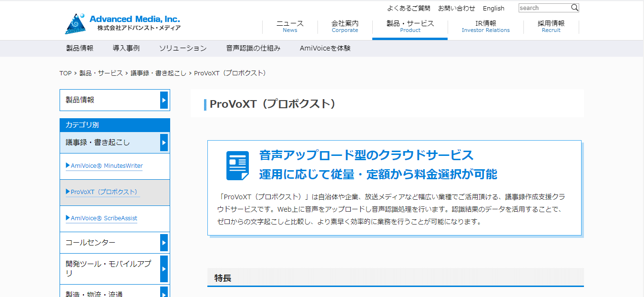
Task: Click the 特長 section heading
Action: [x=223, y=278]
